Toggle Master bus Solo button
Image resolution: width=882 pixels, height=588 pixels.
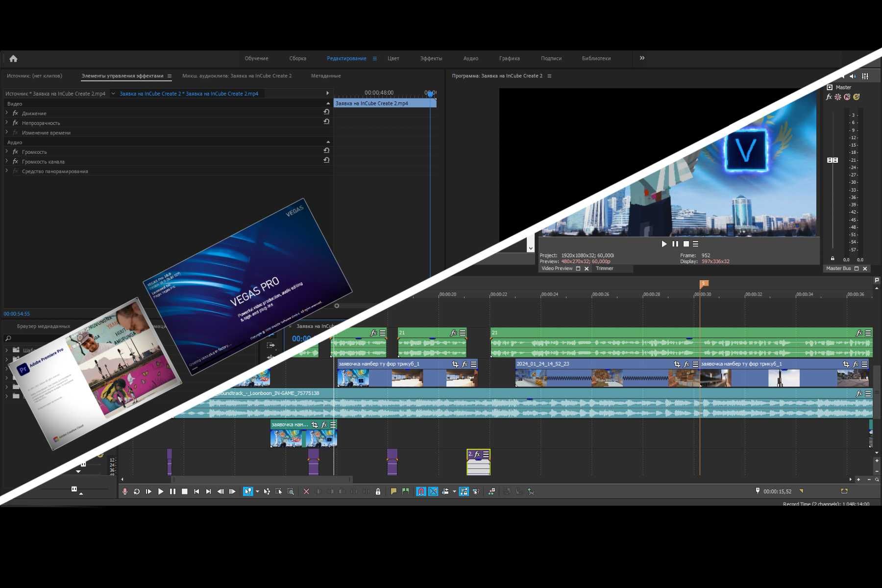[x=856, y=97]
